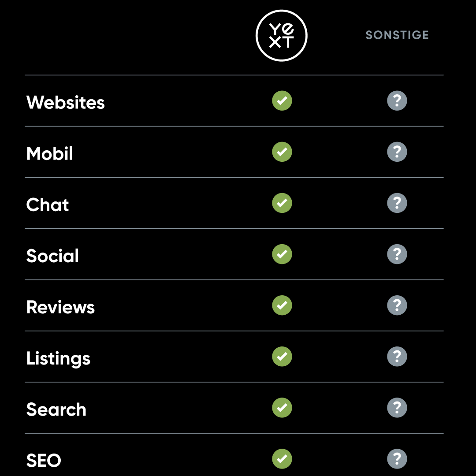The width and height of the screenshot is (476, 476).
Task: Click gray question mark in Mobil row
Action: 397,152
